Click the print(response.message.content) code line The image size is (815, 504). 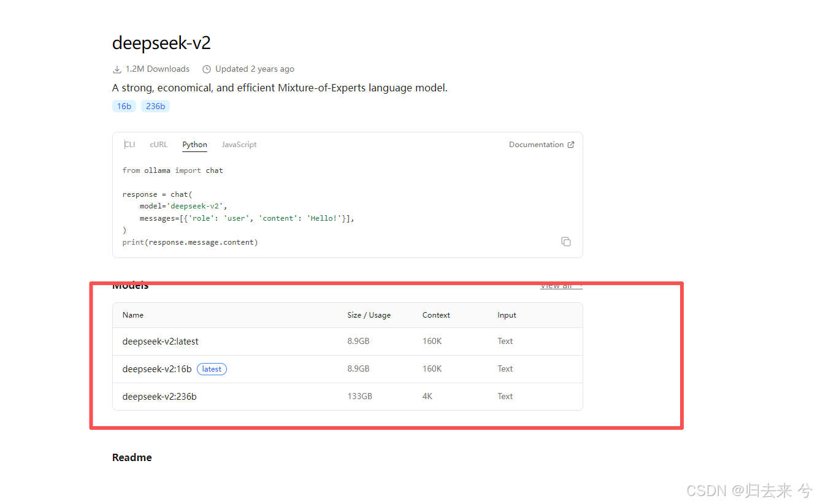coord(190,242)
